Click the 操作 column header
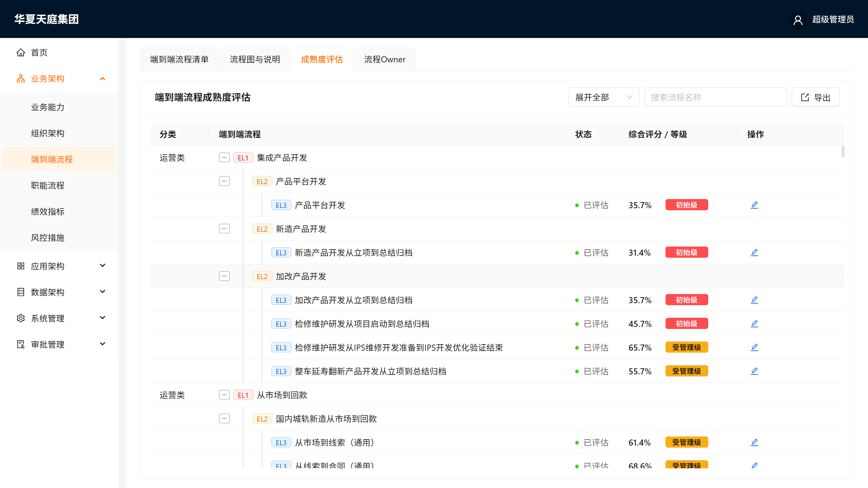This screenshot has width=868, height=488. point(755,134)
